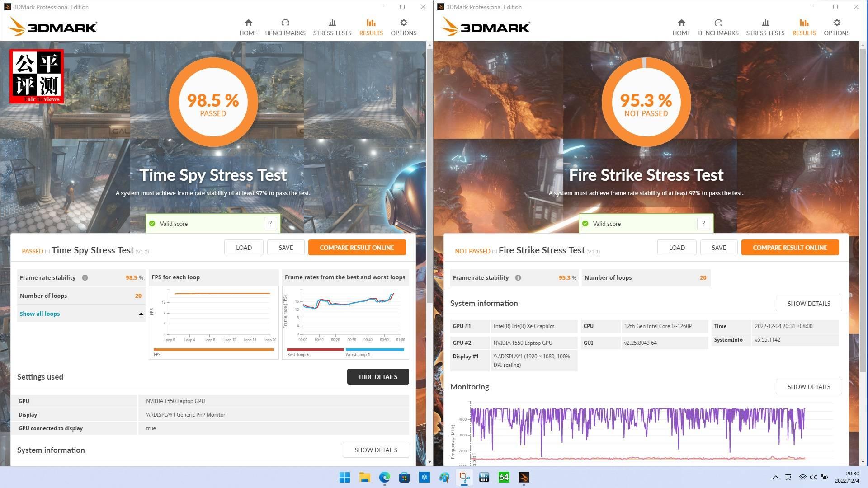Click the Fire Strike 95.3 % score circle
This screenshot has height=488, width=868.
tap(646, 102)
